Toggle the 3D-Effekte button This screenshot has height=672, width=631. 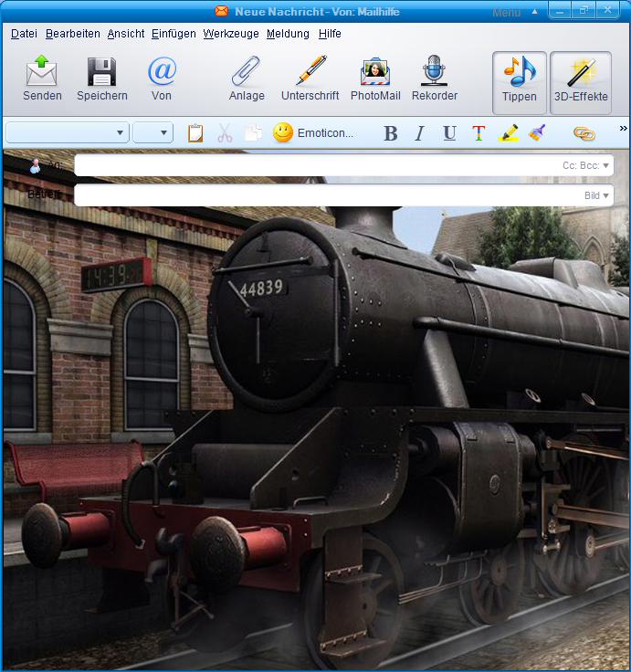[x=581, y=83]
